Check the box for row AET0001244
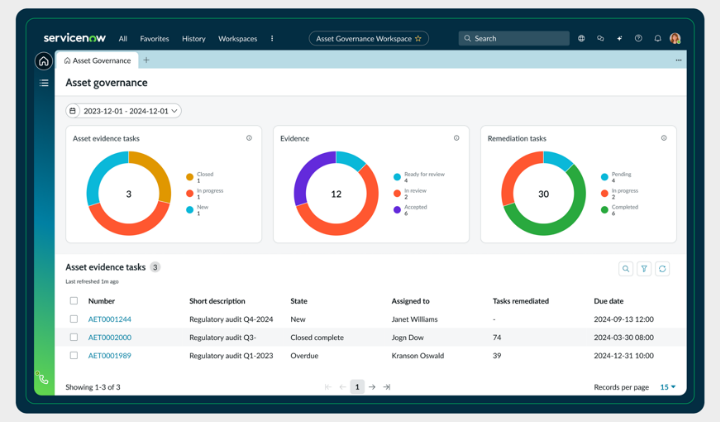Screen dimensions: 720x422 click(x=73, y=319)
